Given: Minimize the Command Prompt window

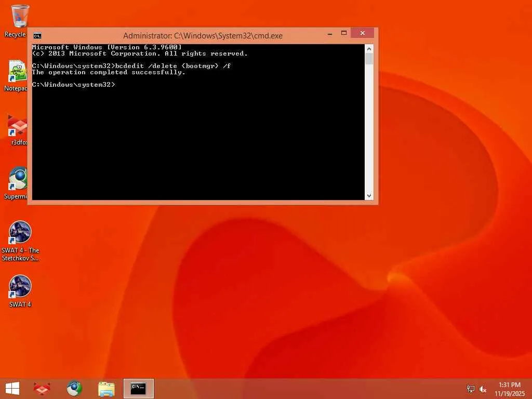Looking at the screenshot, I should [330, 34].
